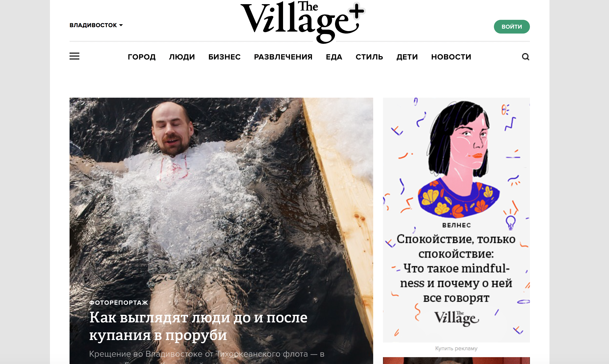
Task: Open the Еда section
Action: pos(334,57)
